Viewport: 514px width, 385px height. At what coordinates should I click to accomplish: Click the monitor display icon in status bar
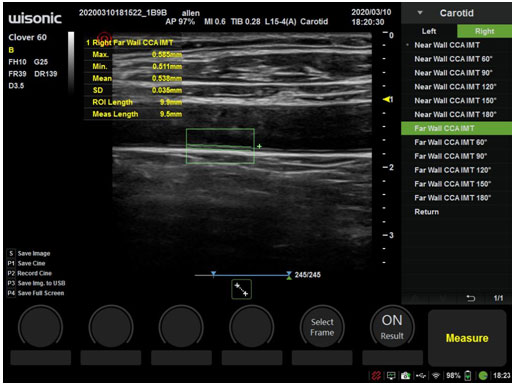pos(391,376)
